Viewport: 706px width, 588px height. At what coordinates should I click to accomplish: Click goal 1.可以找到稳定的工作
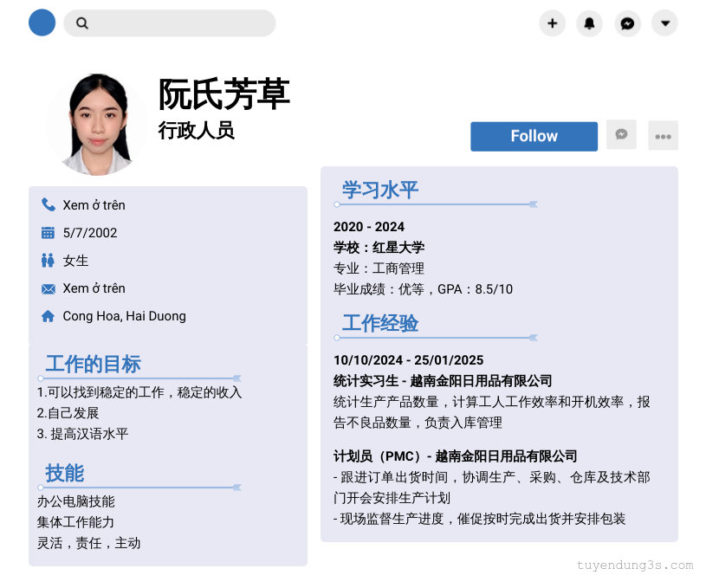coord(139,392)
